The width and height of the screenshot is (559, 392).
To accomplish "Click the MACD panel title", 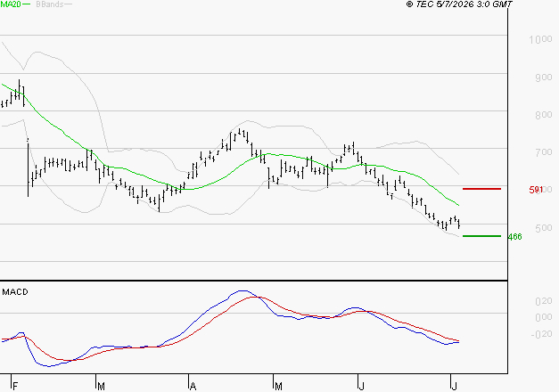I will pos(15,292).
